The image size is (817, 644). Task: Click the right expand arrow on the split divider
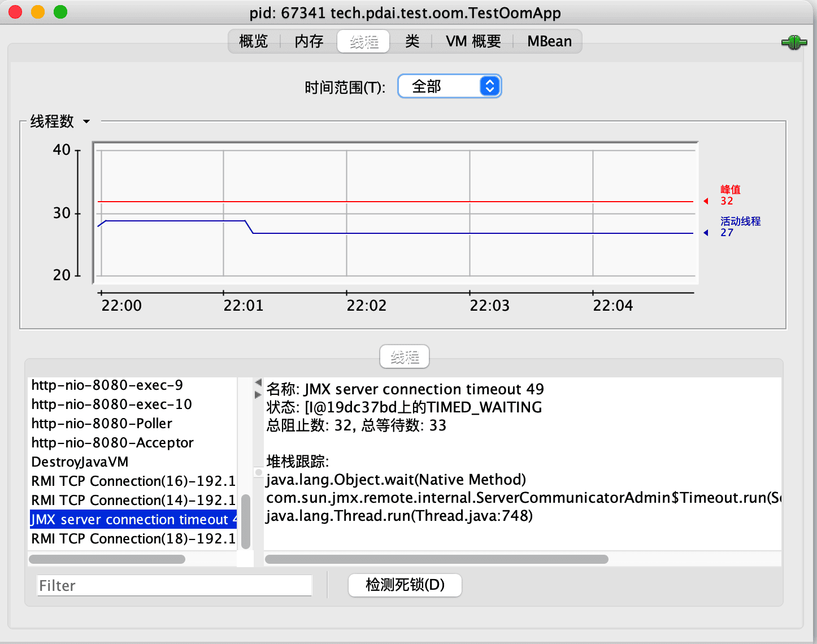point(258,394)
